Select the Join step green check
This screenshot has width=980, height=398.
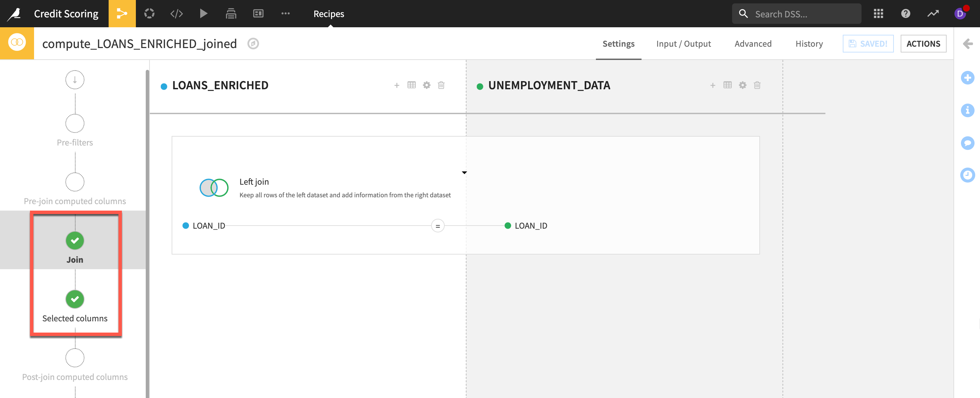click(x=75, y=240)
